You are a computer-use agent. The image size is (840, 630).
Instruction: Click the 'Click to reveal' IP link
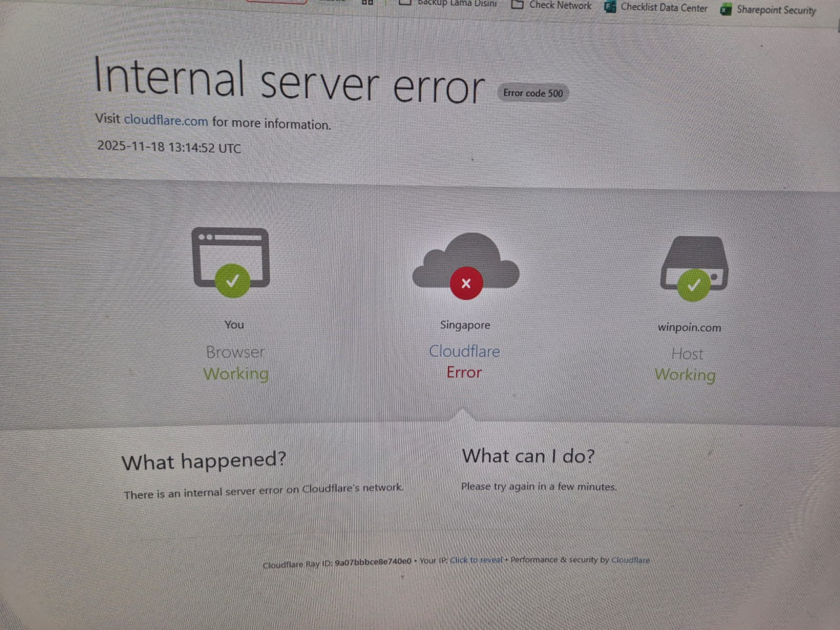pos(476,560)
